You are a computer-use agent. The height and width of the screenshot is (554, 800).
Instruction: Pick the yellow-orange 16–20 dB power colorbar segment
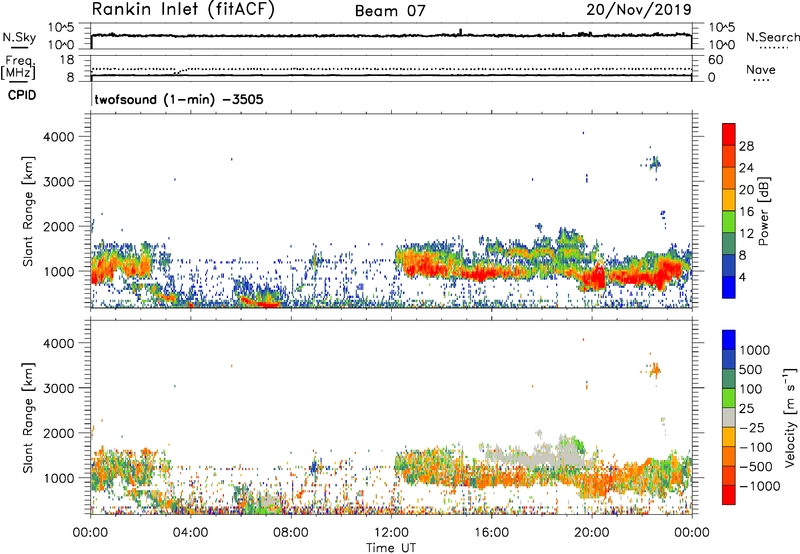click(729, 200)
